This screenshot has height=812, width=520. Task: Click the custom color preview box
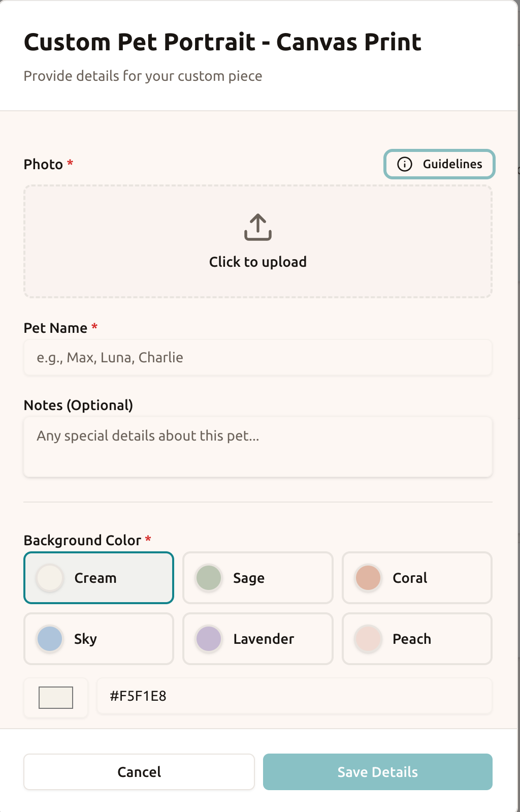56,697
